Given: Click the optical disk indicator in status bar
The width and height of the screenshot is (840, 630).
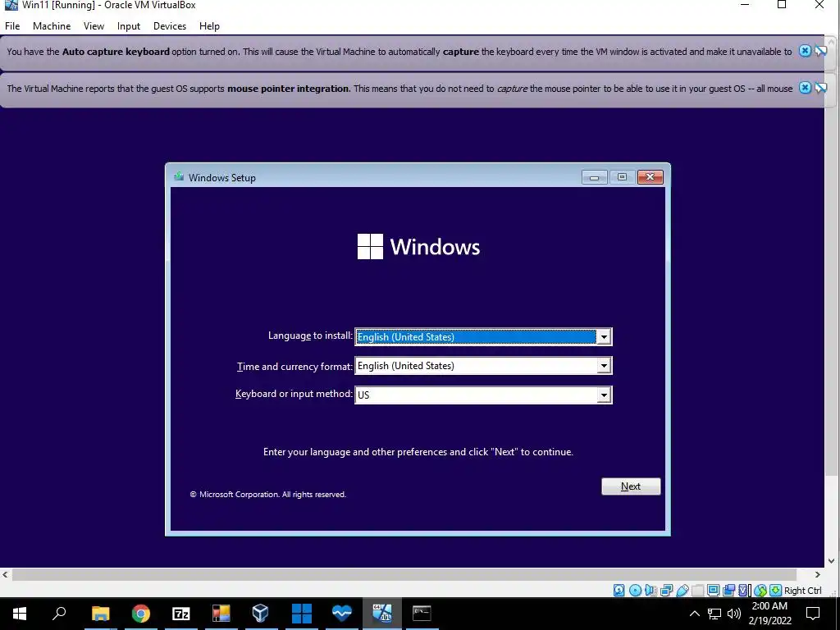Looking at the screenshot, I should [635, 591].
